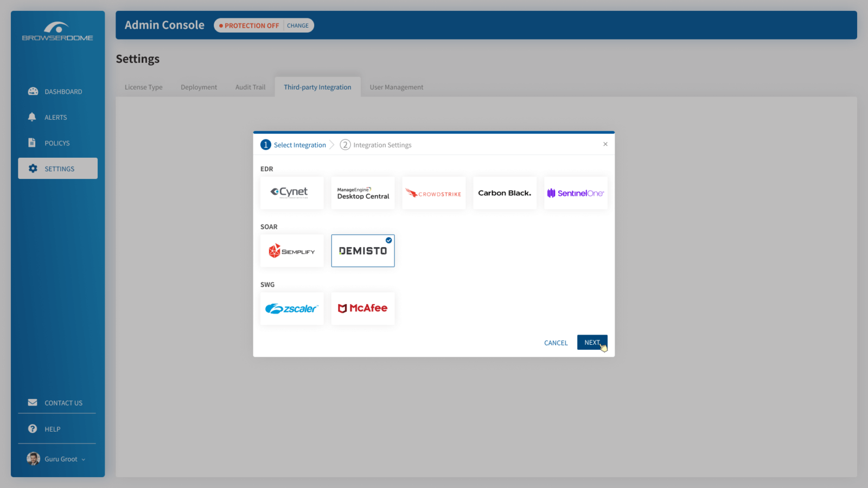Select the Demisto SOAR integration card
Image resolution: width=868 pixels, height=488 pixels.
(363, 251)
